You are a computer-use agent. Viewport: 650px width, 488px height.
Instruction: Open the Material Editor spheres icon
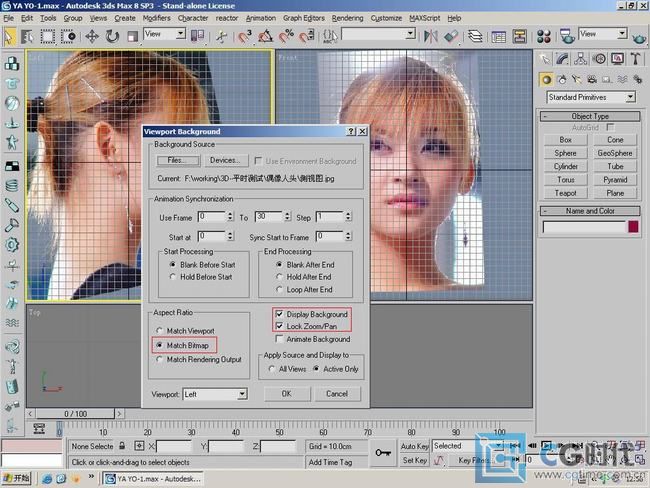coord(543,36)
